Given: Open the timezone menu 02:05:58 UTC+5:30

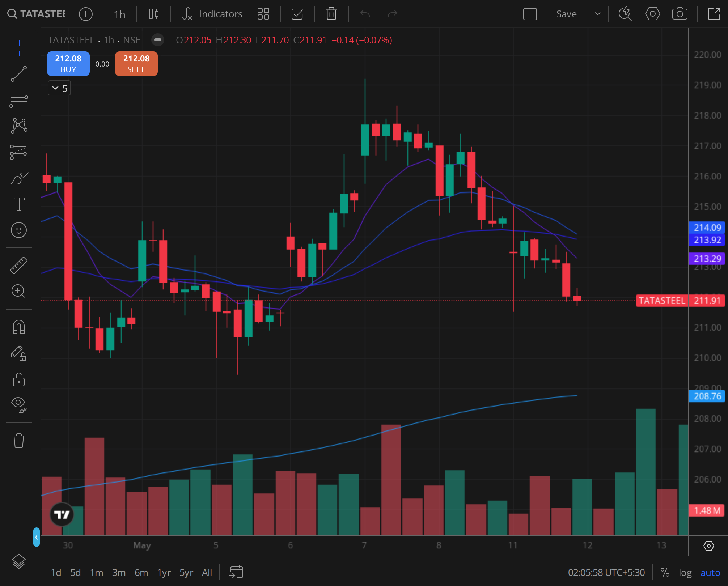Looking at the screenshot, I should 606,572.
